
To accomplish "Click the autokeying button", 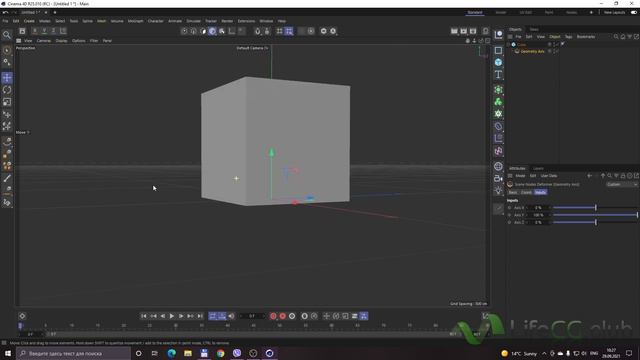I will pyautogui.click(x=282, y=316).
